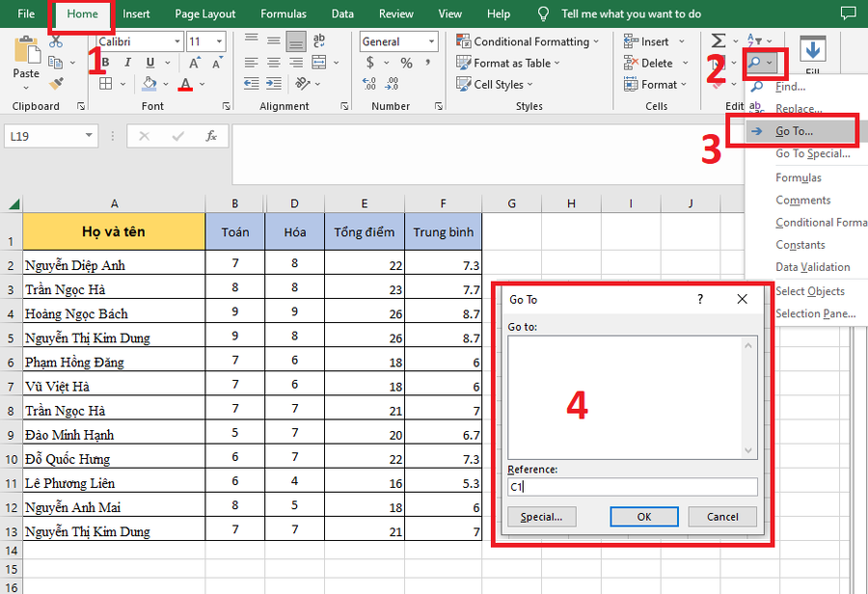
Task: Increase font size with the large A icon
Action: coord(194,63)
